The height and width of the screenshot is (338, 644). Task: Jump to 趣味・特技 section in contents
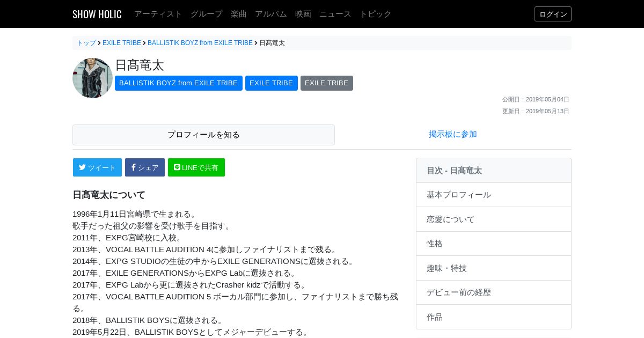tap(494, 268)
